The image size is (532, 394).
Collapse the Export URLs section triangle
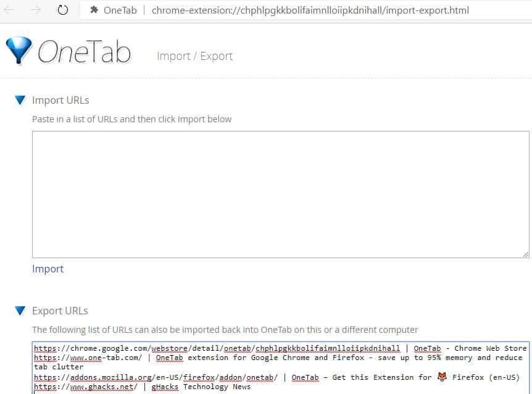tap(20, 311)
